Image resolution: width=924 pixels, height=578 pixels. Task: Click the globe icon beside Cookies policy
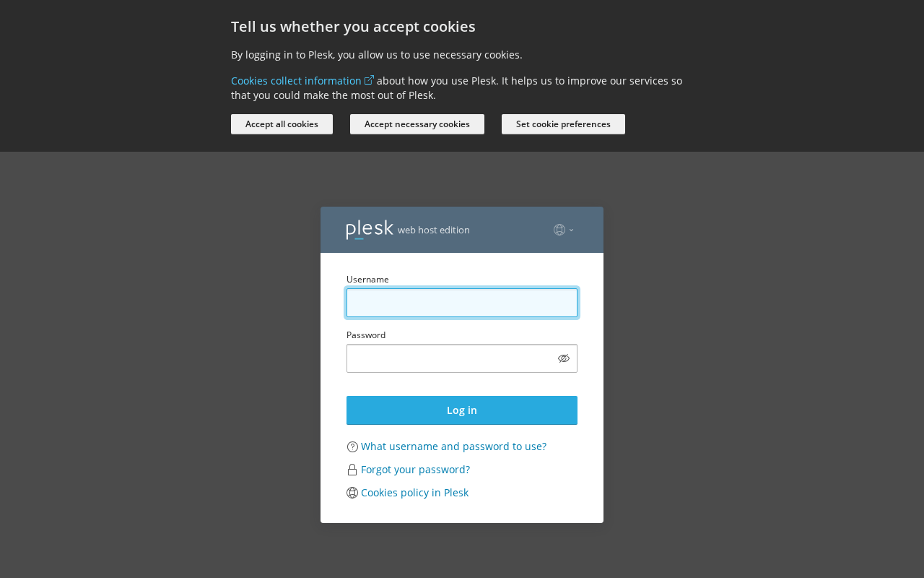[x=352, y=493]
